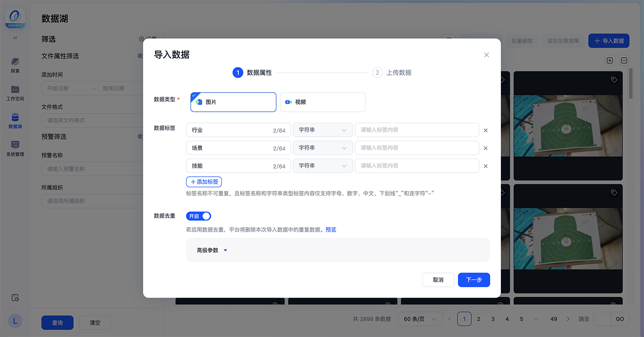Screen dimensions: 644x337
Task: Click the 跳至 page number input
Action: [602, 319]
